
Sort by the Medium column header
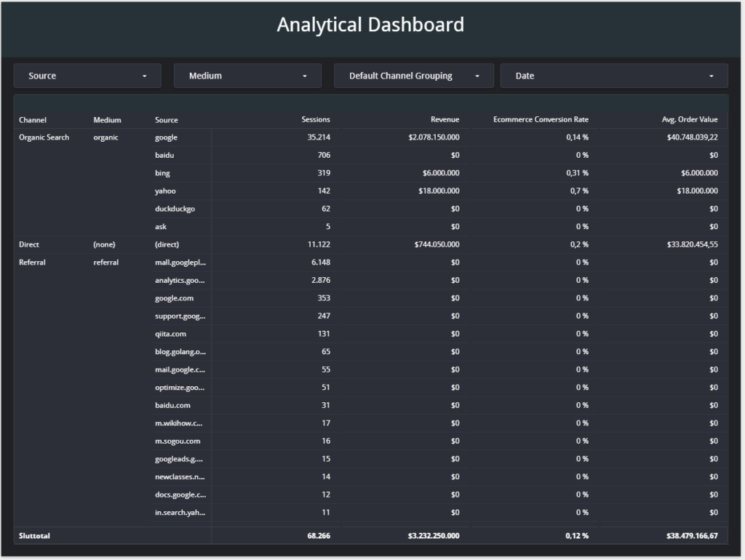108,120
